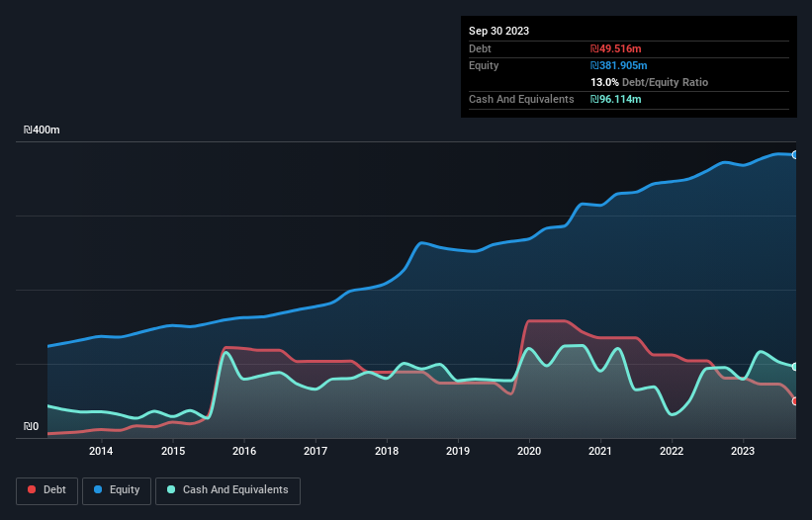Click the Cash And Equivalents tooltip label
The height and width of the screenshot is (520, 812).
(x=521, y=99)
